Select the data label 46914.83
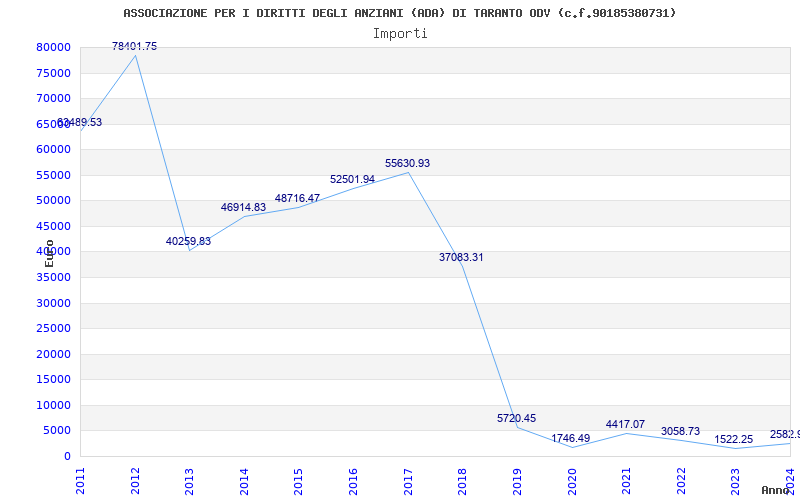 [243, 207]
